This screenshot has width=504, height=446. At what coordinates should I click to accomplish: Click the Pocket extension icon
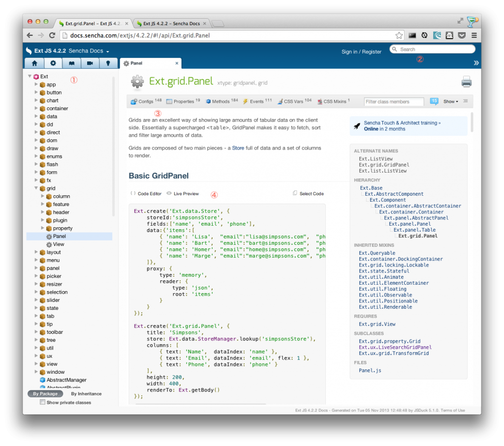(x=462, y=35)
